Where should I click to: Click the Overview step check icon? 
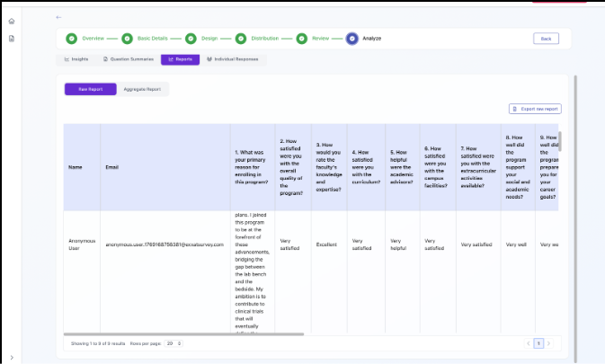[71, 39]
